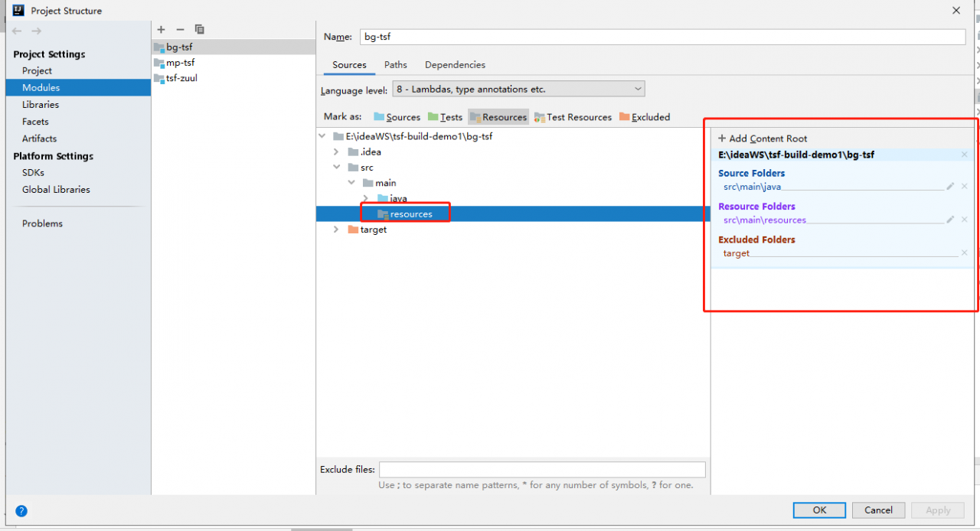Viewport: 980px width, 531px height.
Task: Click the bg-tsf content root path header
Action: point(796,155)
